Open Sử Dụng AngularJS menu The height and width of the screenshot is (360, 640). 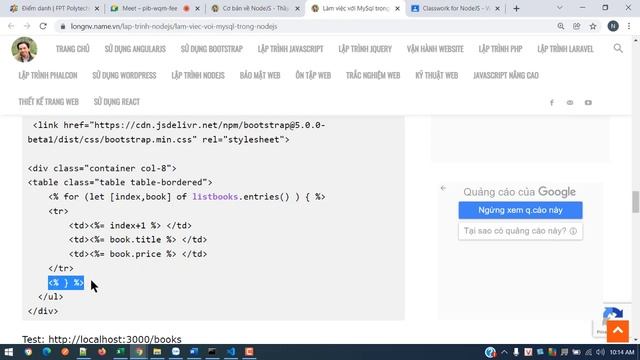click(x=135, y=49)
